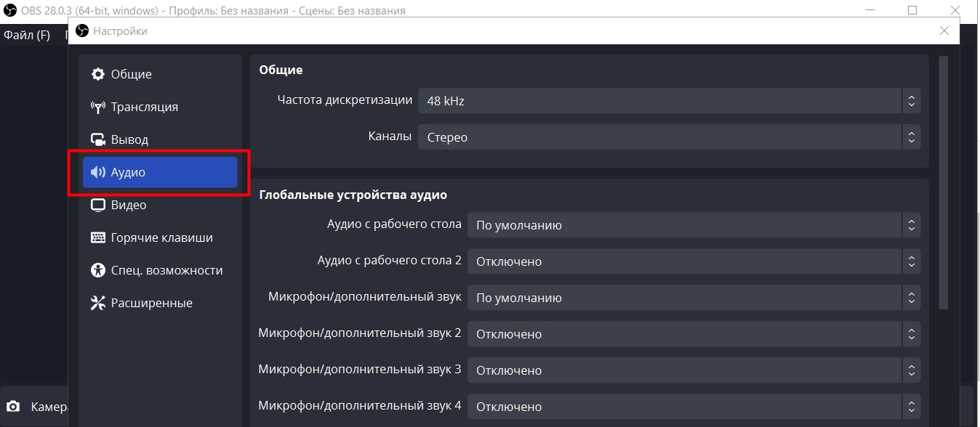Click the Вывод output icon in sidebar

coord(98,140)
